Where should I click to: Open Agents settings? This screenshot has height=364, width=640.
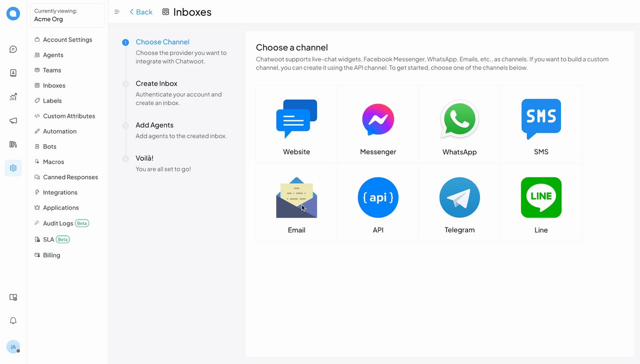(67, 55)
